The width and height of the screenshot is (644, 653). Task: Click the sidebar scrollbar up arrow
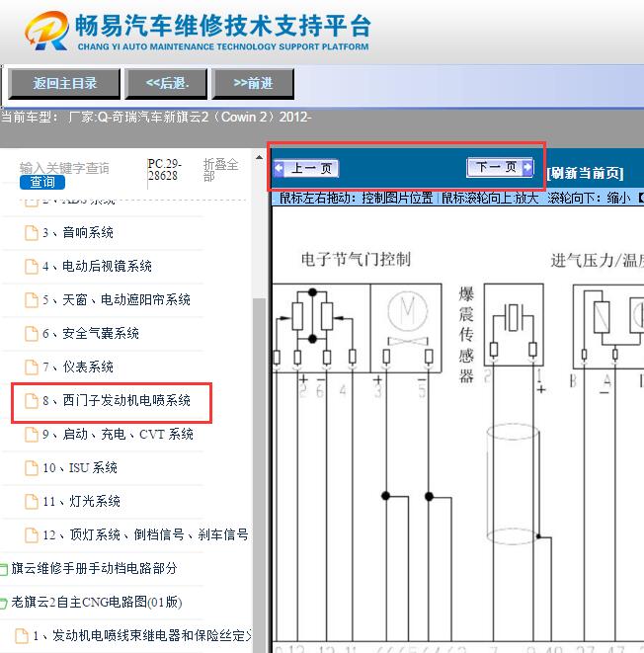click(259, 158)
